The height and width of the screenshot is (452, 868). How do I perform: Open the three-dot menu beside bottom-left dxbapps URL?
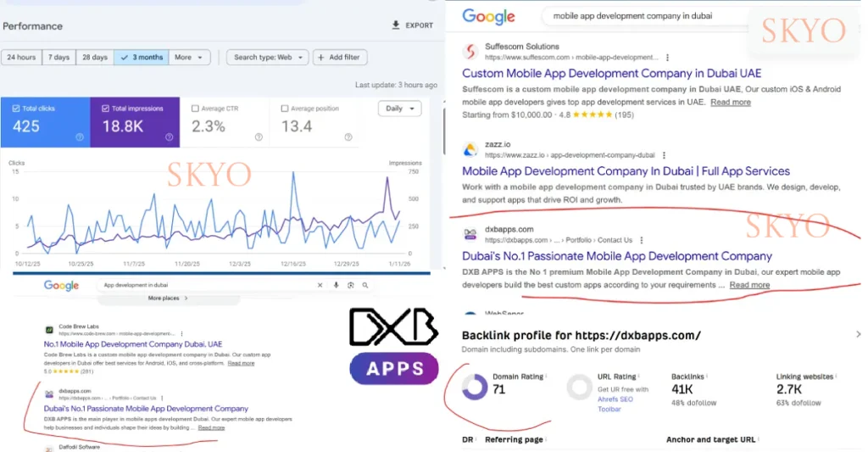[x=162, y=399]
